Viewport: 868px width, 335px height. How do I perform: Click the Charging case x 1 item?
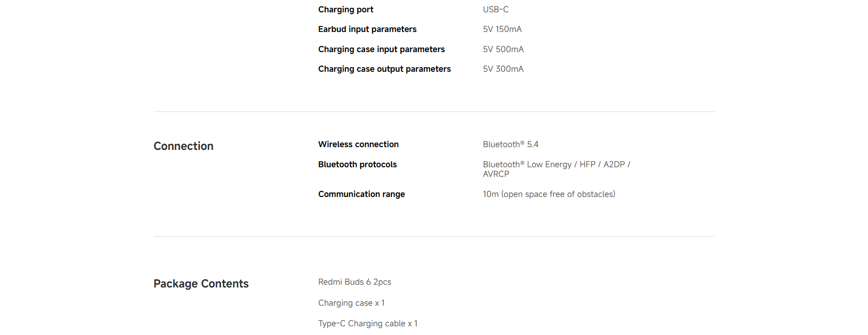(351, 303)
